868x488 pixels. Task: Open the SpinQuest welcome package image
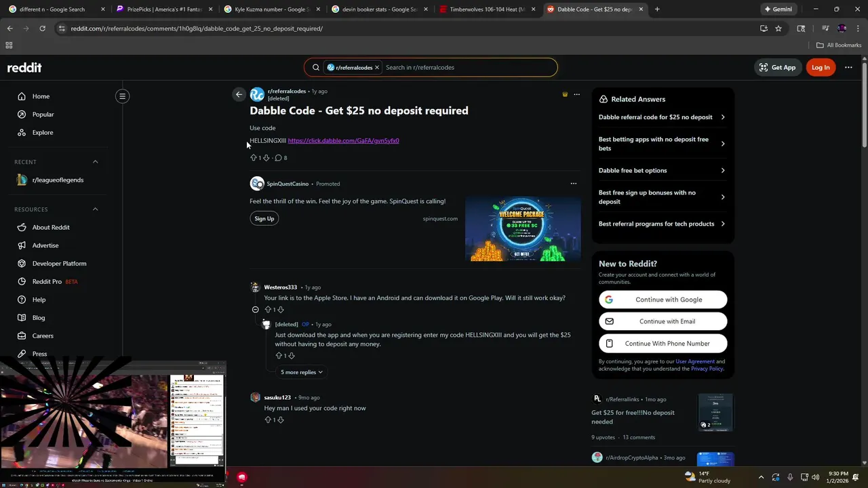523,229
